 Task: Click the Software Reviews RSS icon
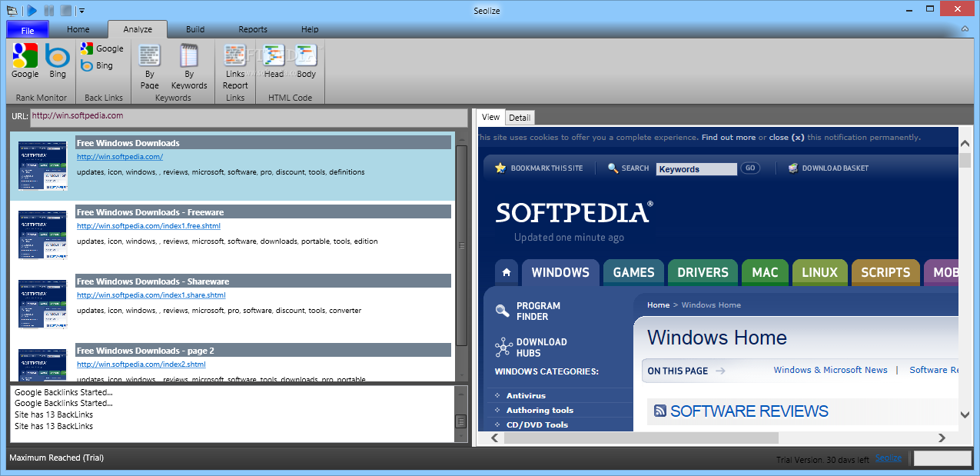(x=660, y=411)
